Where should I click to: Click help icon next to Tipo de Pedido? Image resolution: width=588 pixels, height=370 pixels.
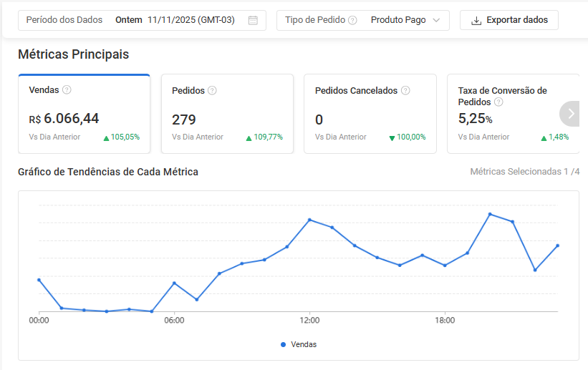click(352, 20)
